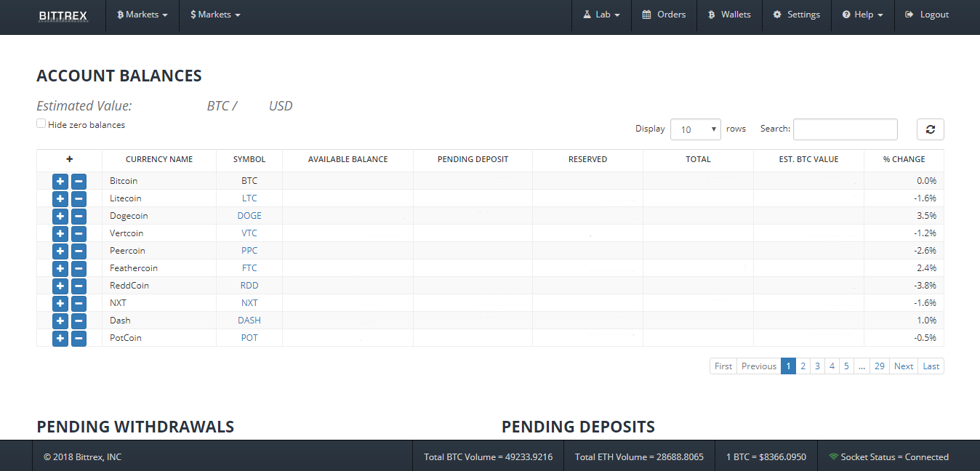Sort table by Reserved column

[587, 159]
